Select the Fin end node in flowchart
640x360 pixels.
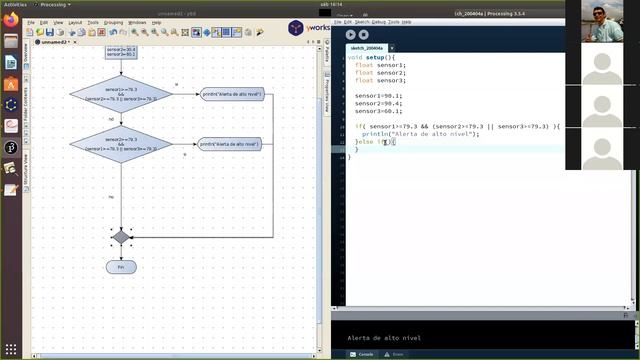click(x=121, y=267)
